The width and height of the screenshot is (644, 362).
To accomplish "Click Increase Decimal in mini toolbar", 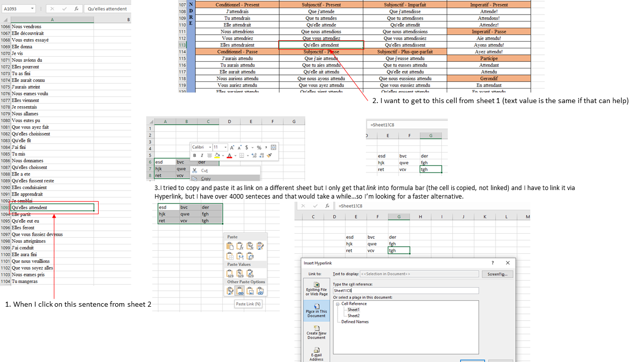I will 254,155.
